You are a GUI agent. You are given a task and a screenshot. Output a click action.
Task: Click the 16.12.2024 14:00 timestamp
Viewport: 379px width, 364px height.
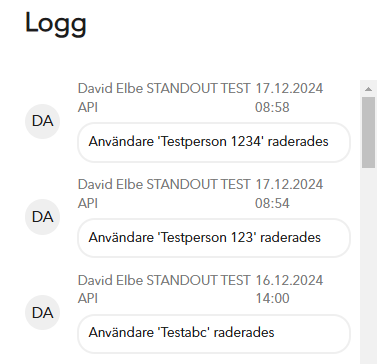tap(289, 289)
